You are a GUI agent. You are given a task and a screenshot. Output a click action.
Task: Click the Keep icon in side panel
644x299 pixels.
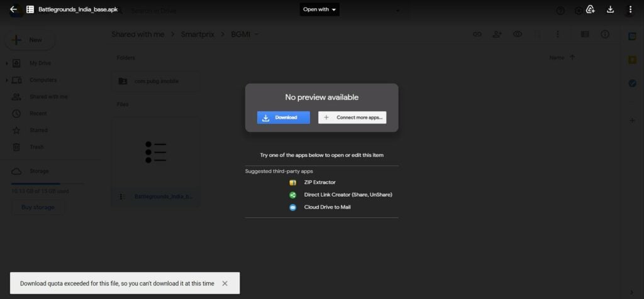(632, 60)
